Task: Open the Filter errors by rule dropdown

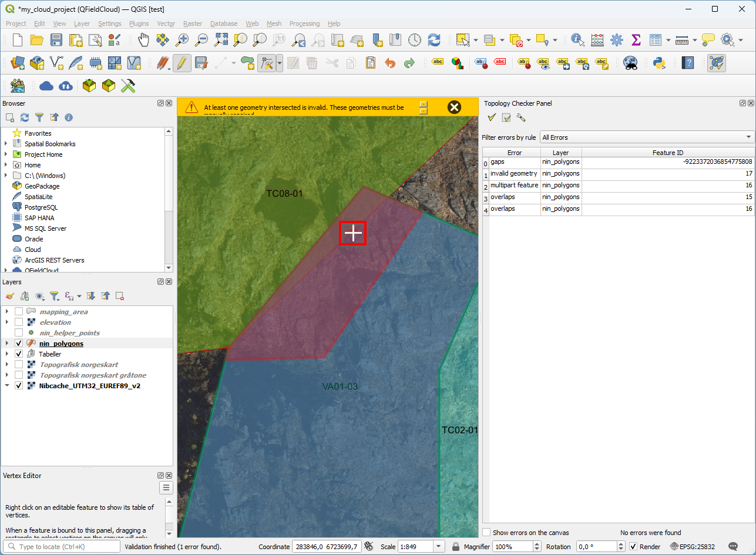Action: tap(647, 137)
